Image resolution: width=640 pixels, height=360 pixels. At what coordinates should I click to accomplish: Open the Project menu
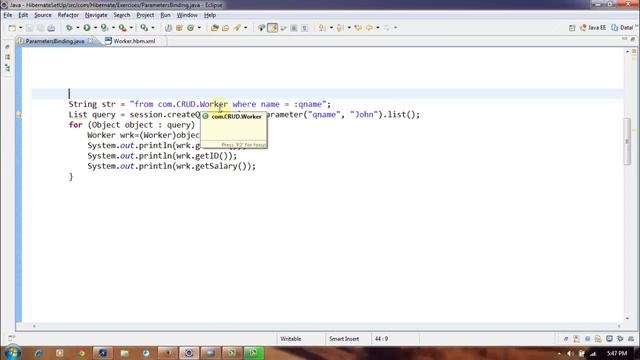tap(145, 15)
